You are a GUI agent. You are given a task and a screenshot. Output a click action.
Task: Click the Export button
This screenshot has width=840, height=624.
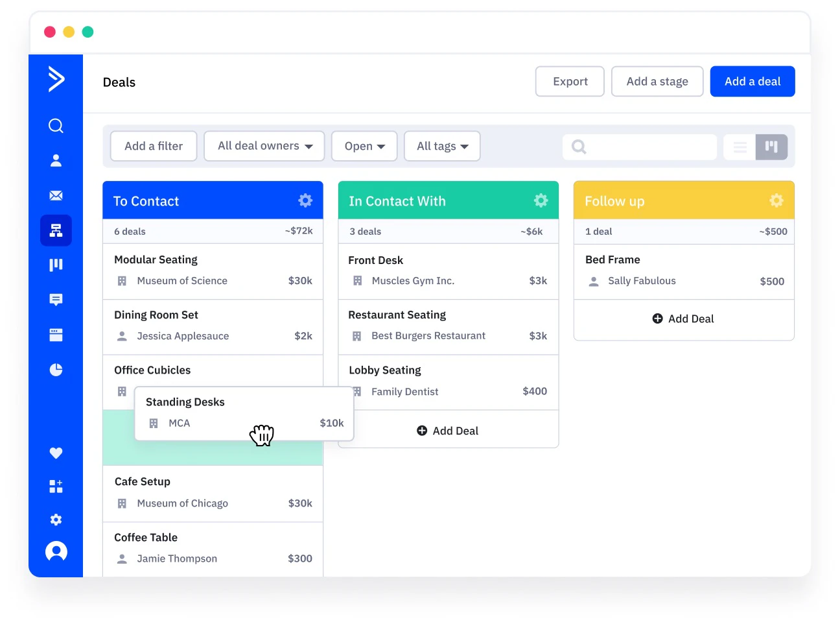click(x=570, y=82)
